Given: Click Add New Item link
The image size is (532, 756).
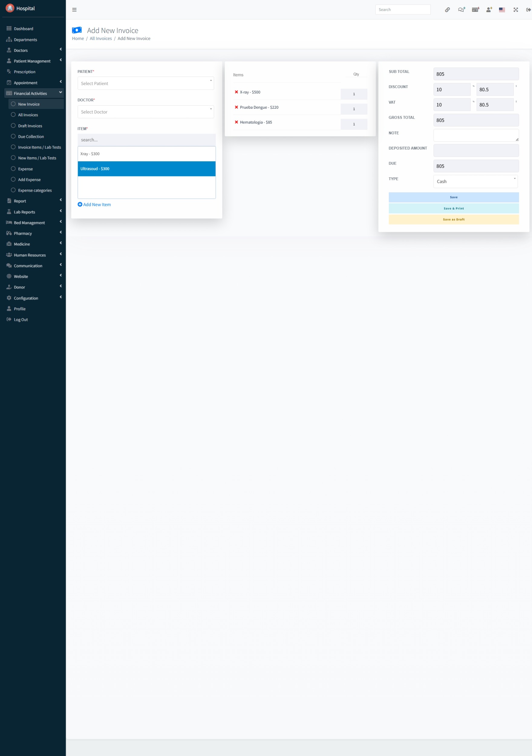Looking at the screenshot, I should click(x=94, y=205).
